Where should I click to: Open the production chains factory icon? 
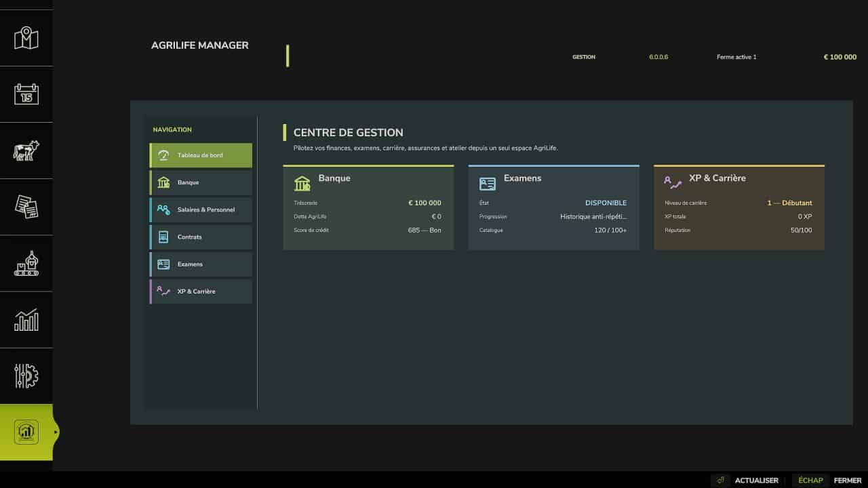tap(26, 263)
